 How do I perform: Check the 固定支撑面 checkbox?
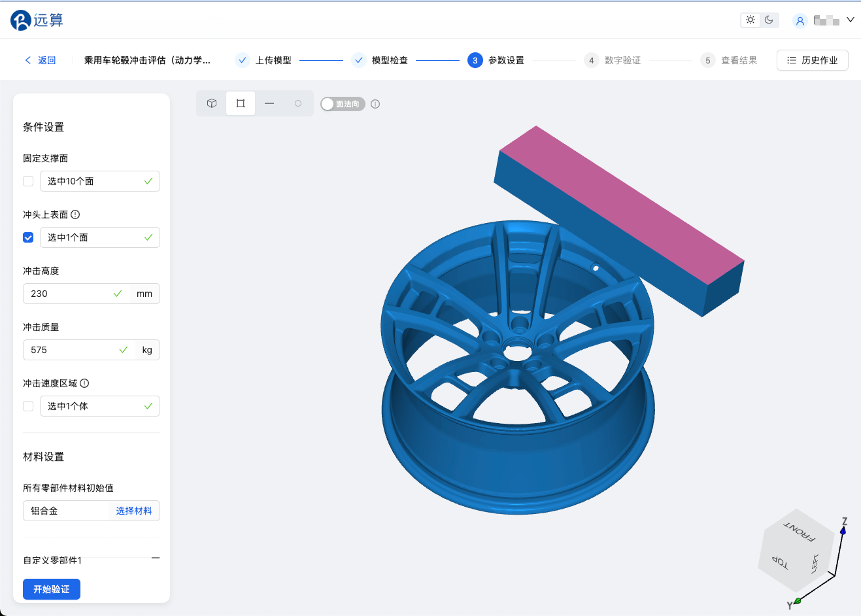coord(28,181)
